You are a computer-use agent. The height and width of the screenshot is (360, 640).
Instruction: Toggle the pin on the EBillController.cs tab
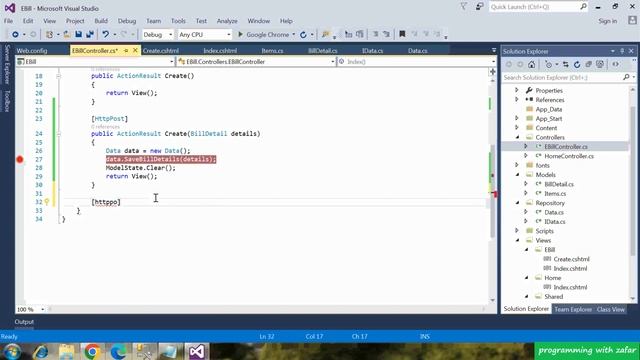click(x=126, y=51)
